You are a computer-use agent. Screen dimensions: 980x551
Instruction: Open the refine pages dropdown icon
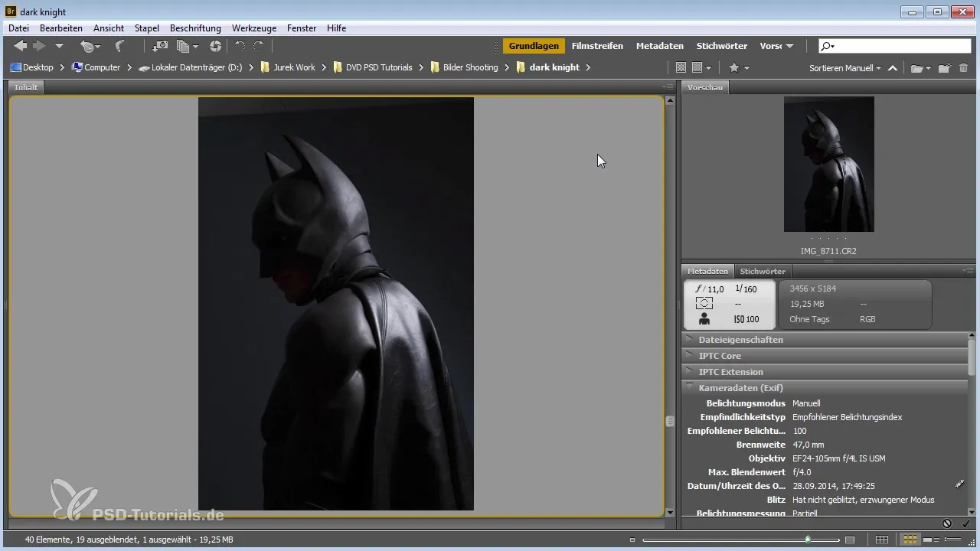pyautogui.click(x=187, y=46)
